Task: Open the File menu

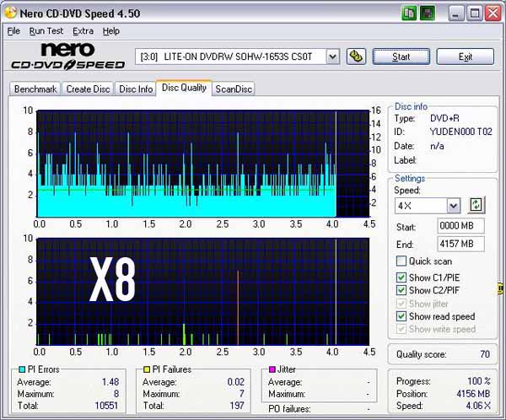Action: pos(13,31)
